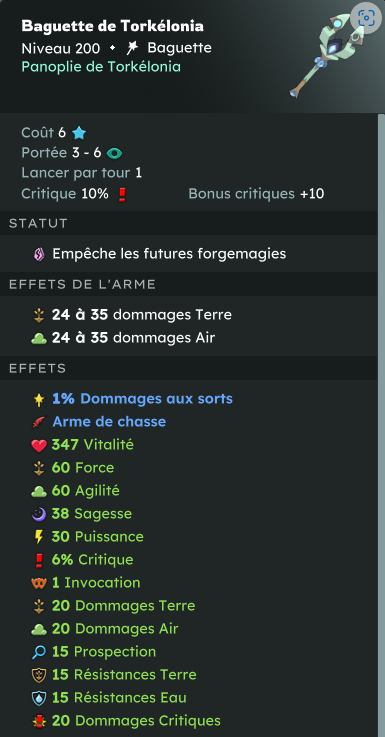
Task: Click the orange Invocation creature icon
Action: click(x=39, y=583)
